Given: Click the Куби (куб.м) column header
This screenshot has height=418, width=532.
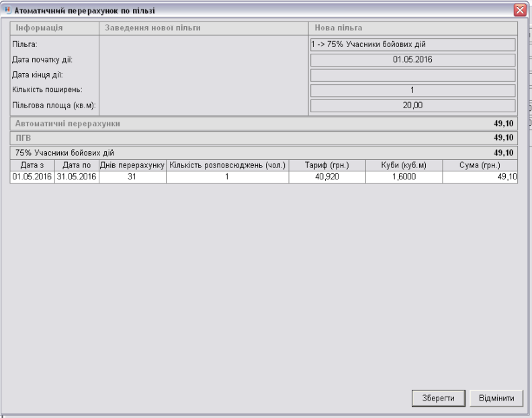Looking at the screenshot, I should click(403, 165).
